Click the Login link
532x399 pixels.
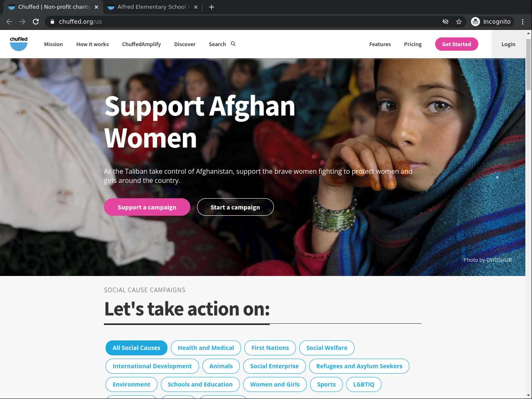click(x=508, y=44)
